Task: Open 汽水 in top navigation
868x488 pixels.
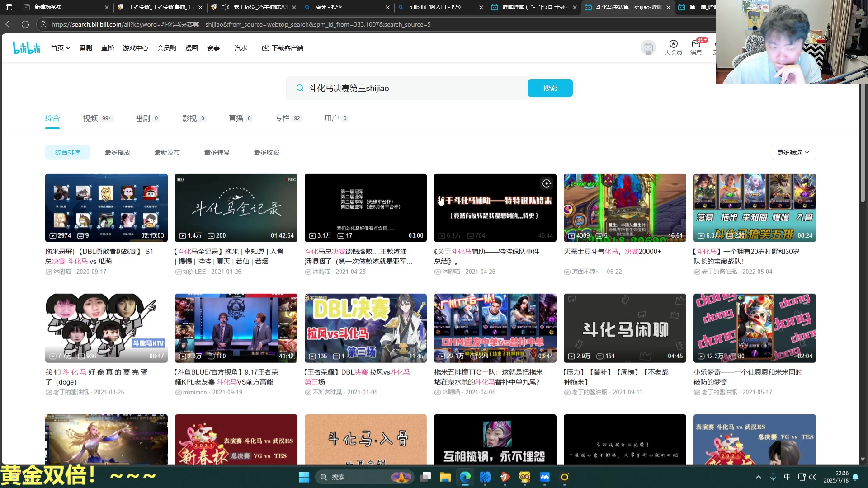Action: [241, 48]
